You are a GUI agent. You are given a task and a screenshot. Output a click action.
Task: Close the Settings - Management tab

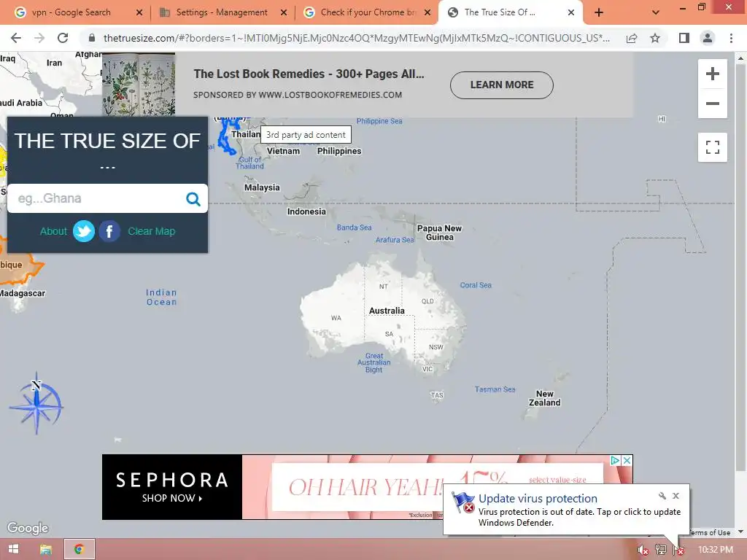click(284, 12)
